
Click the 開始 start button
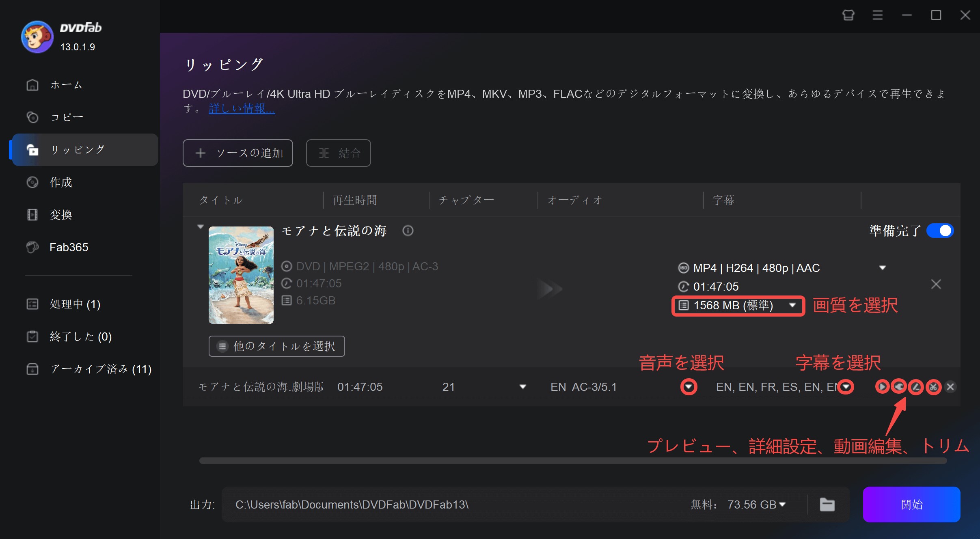click(x=911, y=505)
